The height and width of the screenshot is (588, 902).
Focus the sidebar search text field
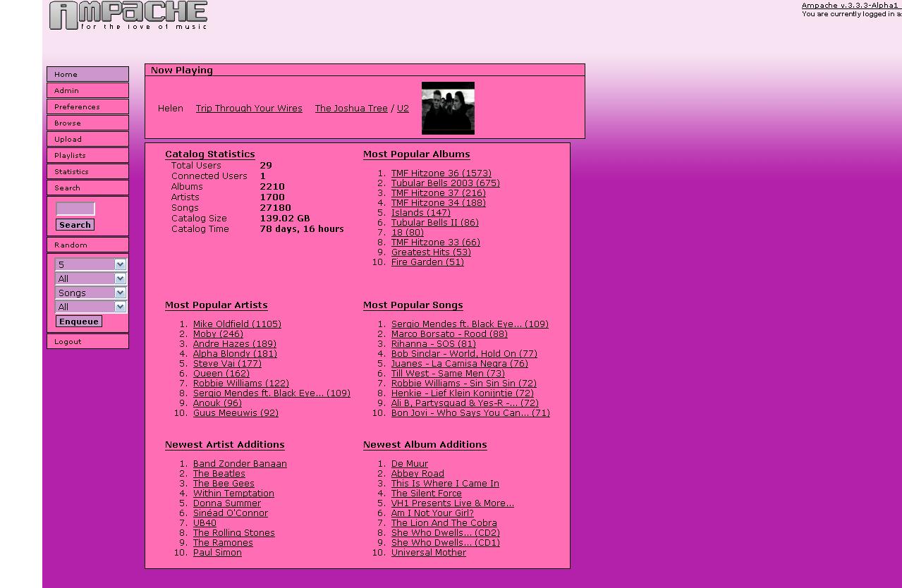point(75,209)
